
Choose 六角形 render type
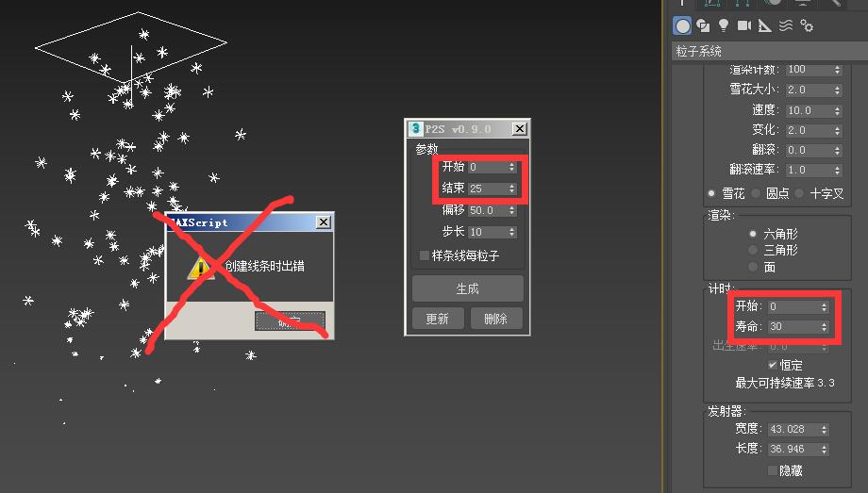coord(752,234)
